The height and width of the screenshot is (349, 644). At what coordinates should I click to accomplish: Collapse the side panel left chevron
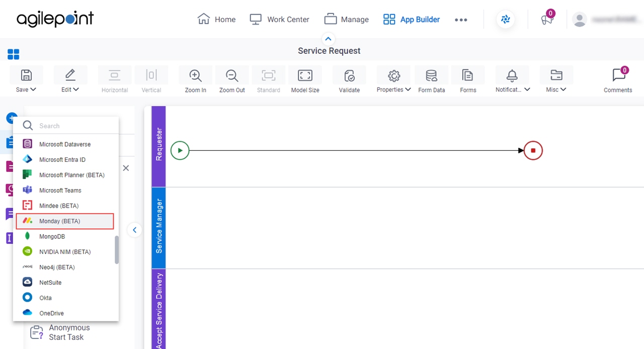pos(134,230)
